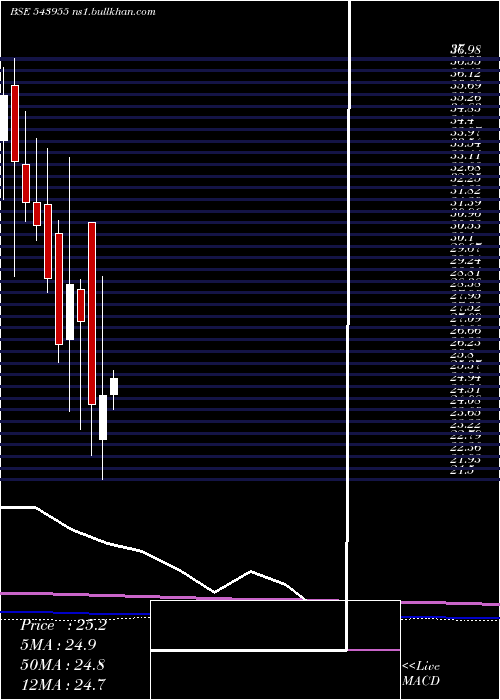The width and height of the screenshot is (500, 700).
Task: Click the last white candlestick on chart
Action: click(x=114, y=387)
